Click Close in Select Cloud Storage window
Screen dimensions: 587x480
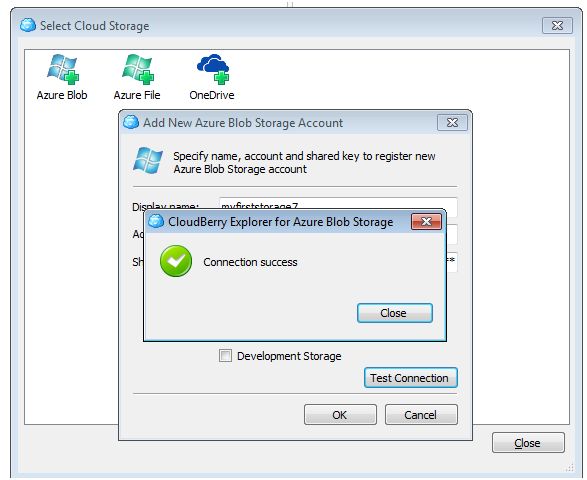coord(528,443)
